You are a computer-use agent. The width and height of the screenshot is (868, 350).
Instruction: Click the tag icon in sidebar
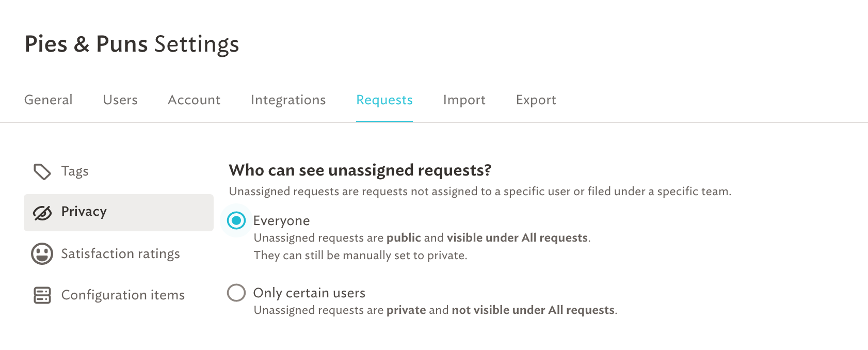(42, 171)
